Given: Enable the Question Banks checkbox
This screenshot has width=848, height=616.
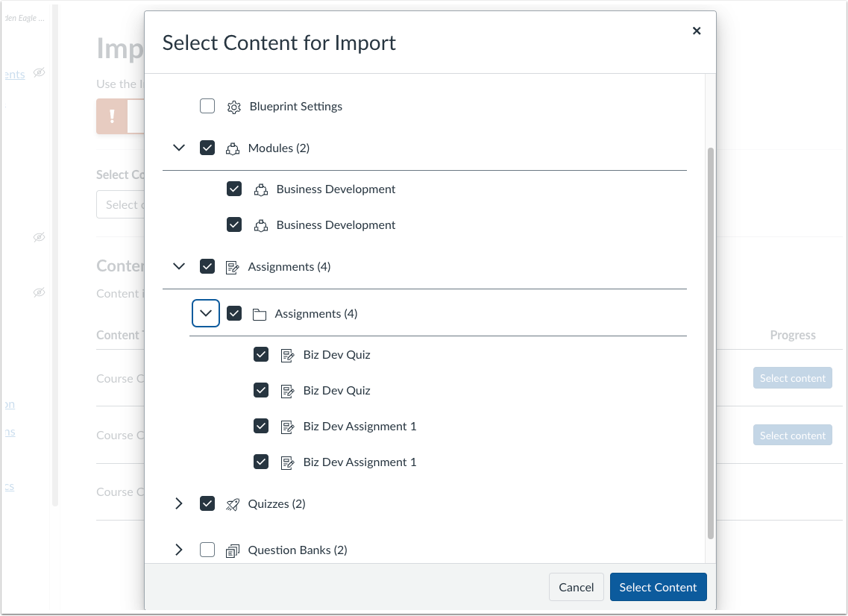Looking at the screenshot, I should [x=207, y=550].
